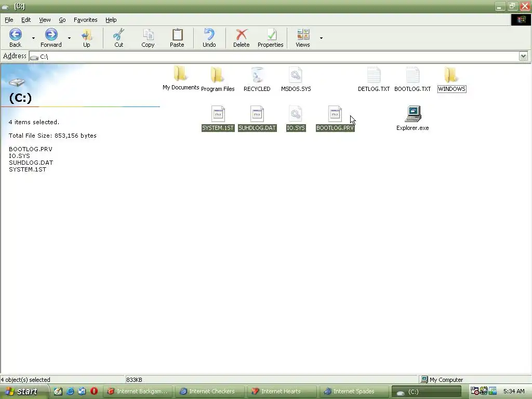The width and height of the screenshot is (532, 399).
Task: Select the Program Files folder
Action: [218, 79]
